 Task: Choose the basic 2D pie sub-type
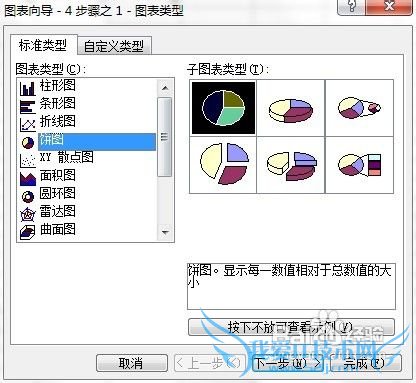[223, 108]
